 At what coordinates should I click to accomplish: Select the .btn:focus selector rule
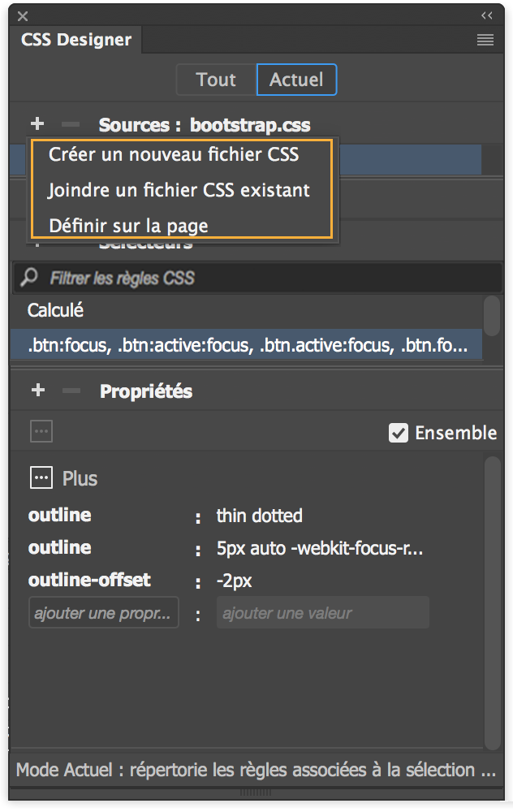[x=244, y=346]
